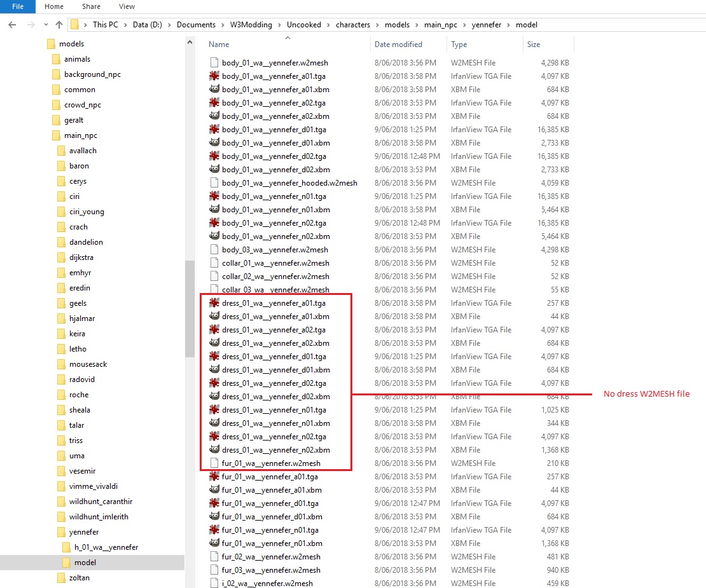Viewport: 706px width, 588px height.
Task: Jump to characters in the breadcrumb path
Action: click(x=353, y=25)
